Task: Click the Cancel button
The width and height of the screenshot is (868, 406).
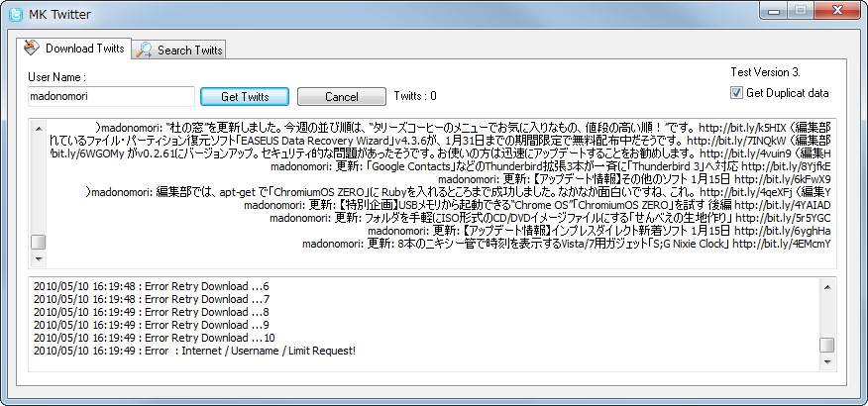Action: pos(342,96)
